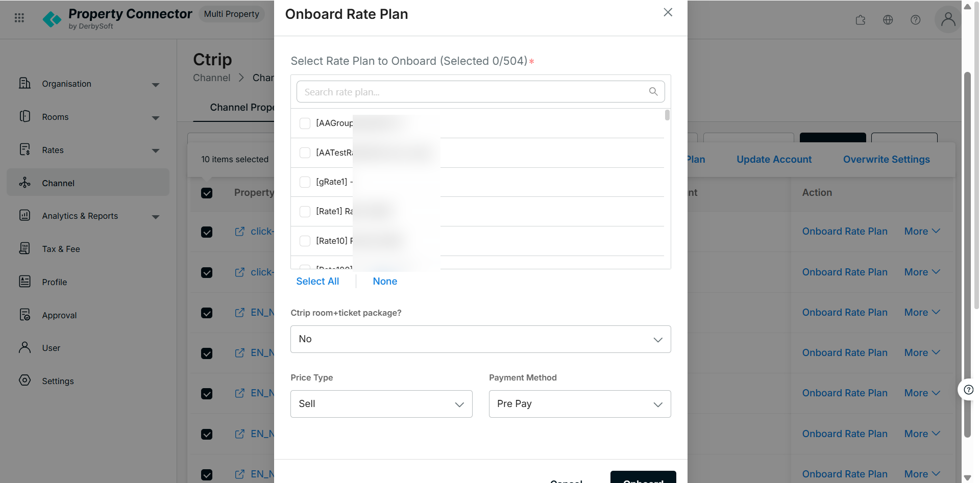Expand the Analytics & Reports arrow

click(156, 217)
